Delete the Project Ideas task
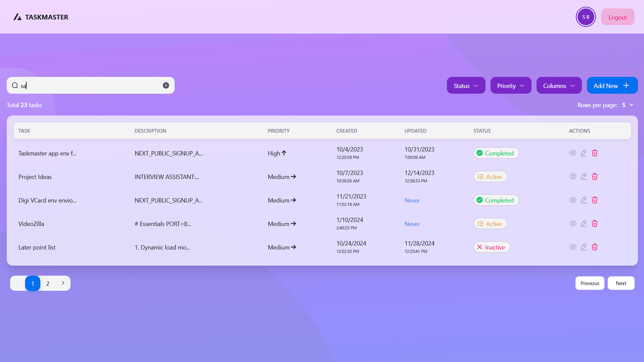 coord(595,177)
